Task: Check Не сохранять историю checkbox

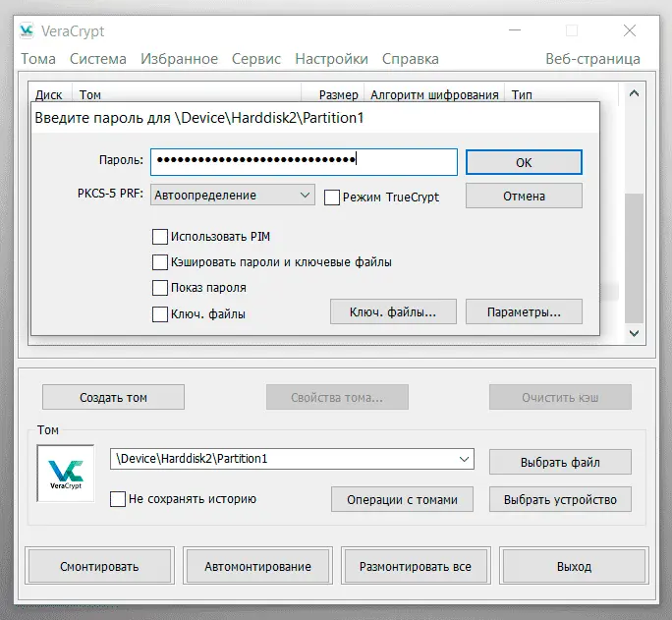Action: (x=118, y=499)
